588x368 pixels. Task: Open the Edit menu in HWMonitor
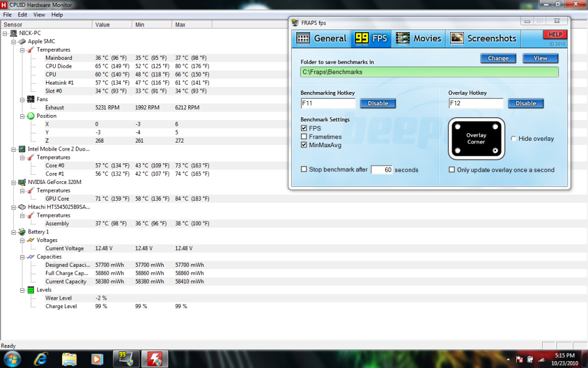[x=22, y=14]
